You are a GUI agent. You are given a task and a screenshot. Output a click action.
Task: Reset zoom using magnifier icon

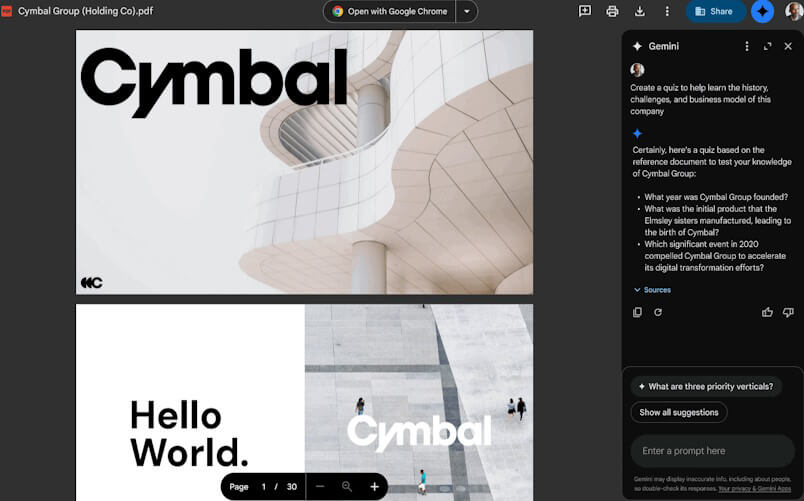tap(347, 487)
